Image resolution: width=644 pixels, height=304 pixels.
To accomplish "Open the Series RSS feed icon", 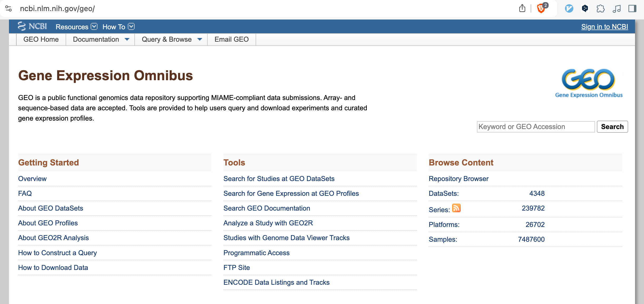I will coord(456,208).
